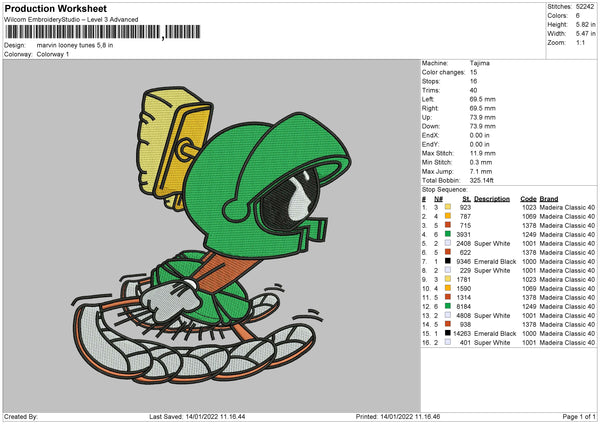Click the 'Max Jump:' value '7.1 mm'

tap(481, 171)
